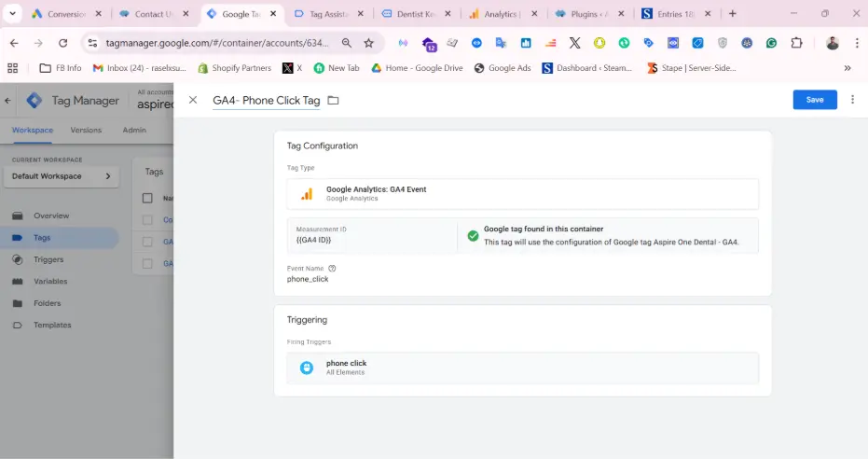This screenshot has height=459, width=868.
Task: Open Folders in the sidebar
Action: coord(47,303)
